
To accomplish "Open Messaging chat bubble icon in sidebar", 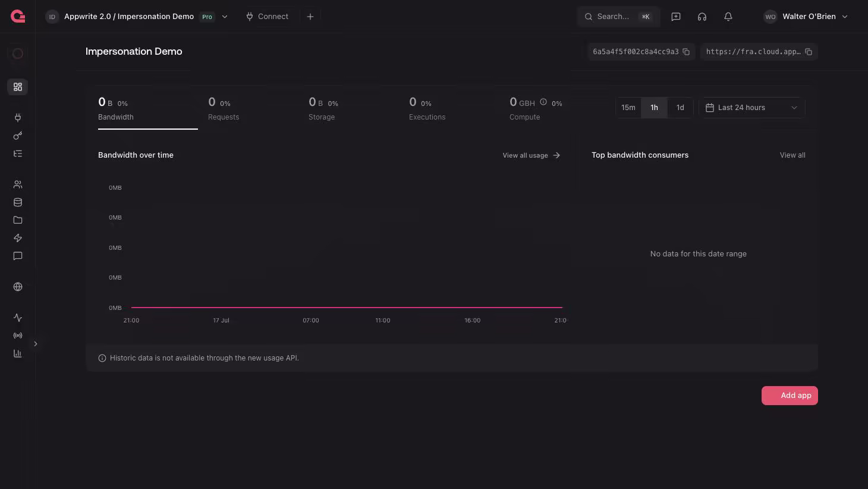I will (18, 256).
